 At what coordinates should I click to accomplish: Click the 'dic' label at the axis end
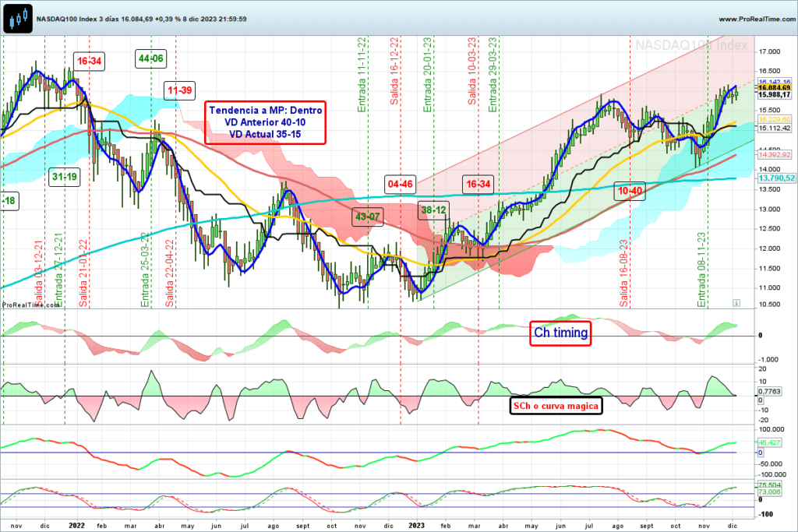[x=732, y=526]
